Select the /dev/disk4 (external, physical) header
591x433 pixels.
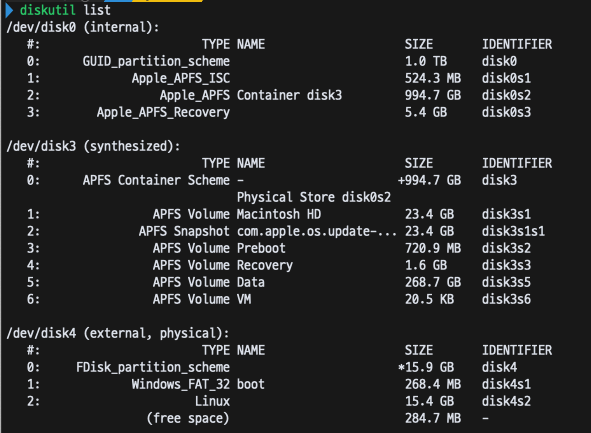[118, 334]
